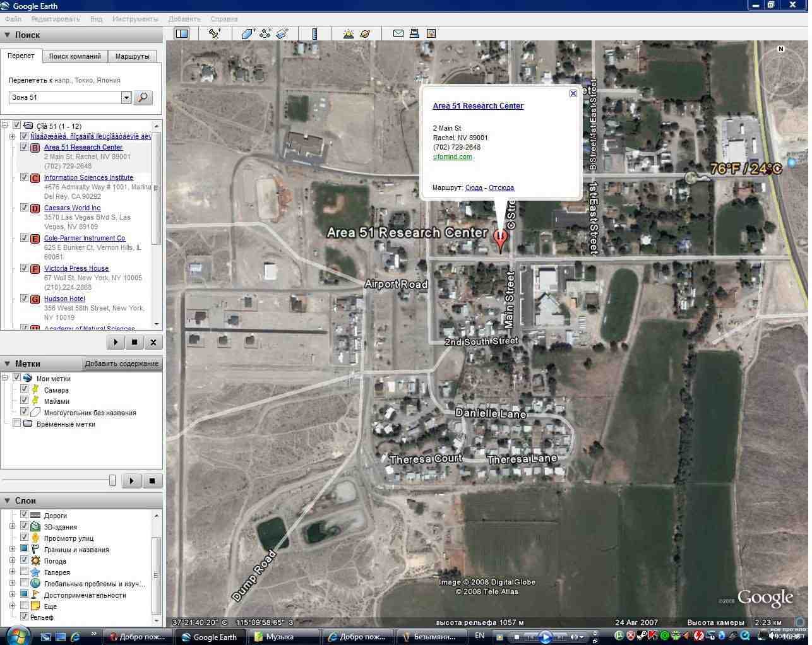The image size is (812, 645).
Task: Add a path with toolbar tool
Action: click(x=265, y=33)
